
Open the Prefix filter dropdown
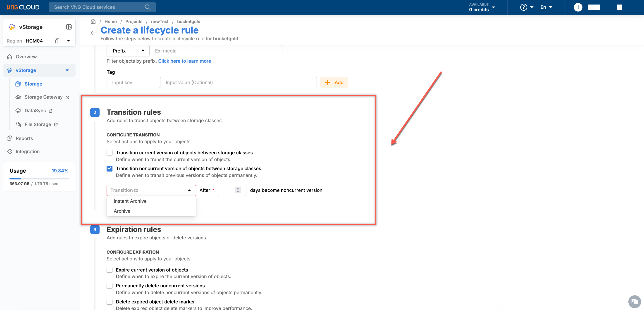[x=128, y=51]
